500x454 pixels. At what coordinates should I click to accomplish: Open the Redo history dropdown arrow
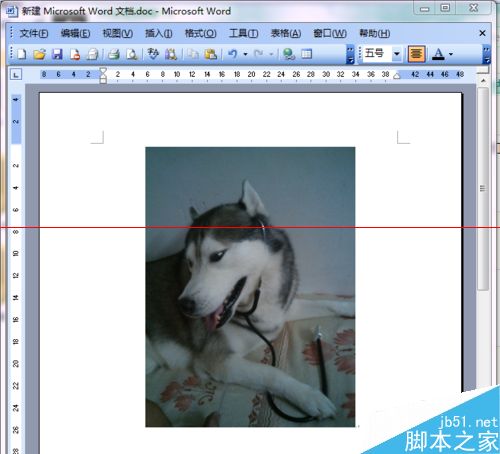pos(271,54)
